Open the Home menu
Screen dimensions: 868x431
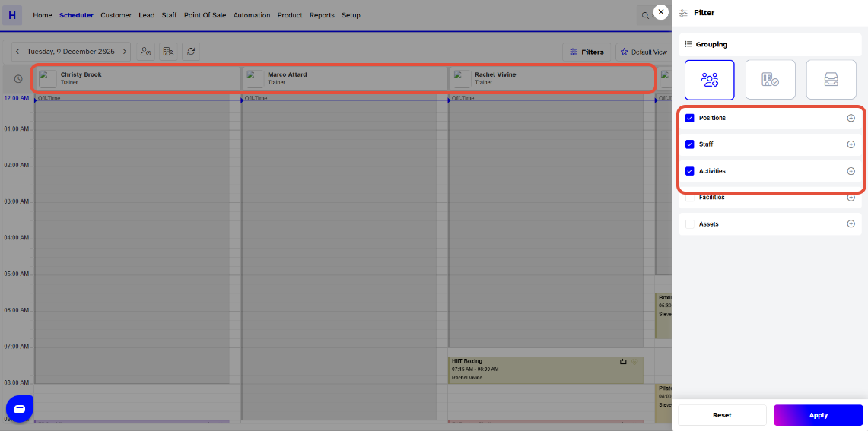click(x=42, y=15)
